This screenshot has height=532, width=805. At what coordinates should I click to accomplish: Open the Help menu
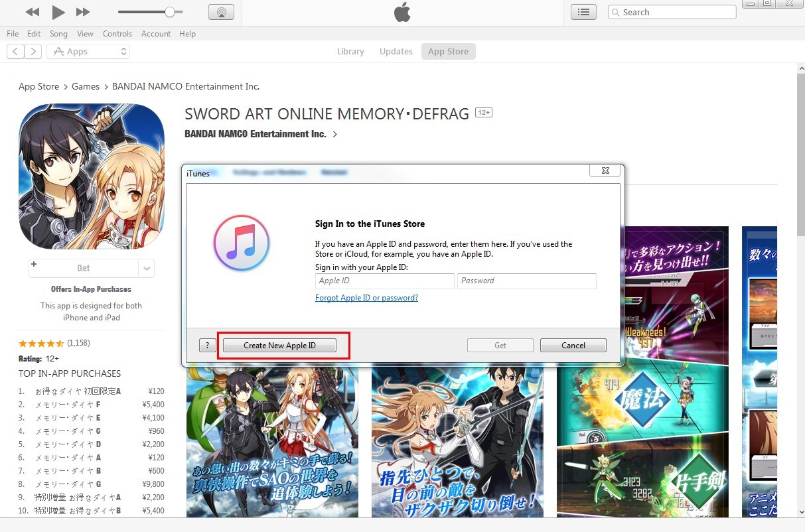[x=188, y=34]
